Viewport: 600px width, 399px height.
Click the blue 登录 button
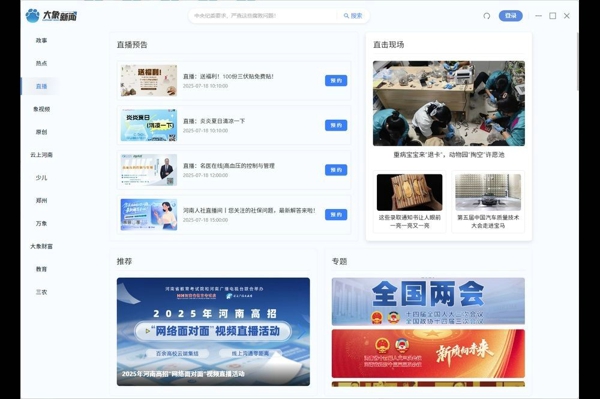[510, 16]
